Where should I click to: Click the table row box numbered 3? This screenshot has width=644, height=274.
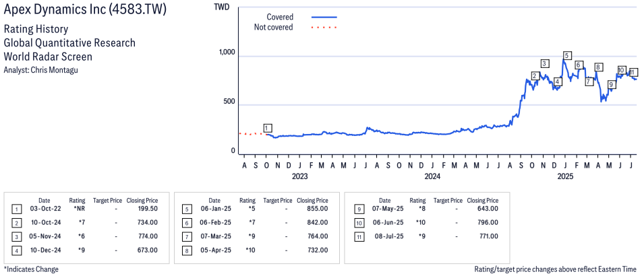[x=16, y=237]
